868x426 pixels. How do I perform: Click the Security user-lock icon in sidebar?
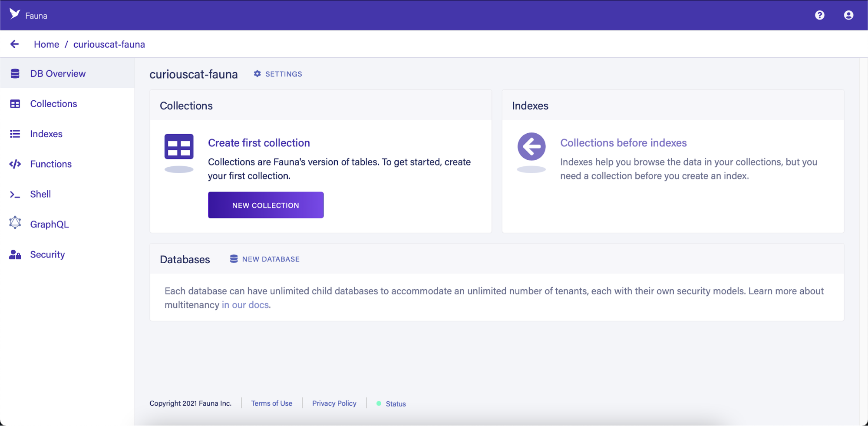(15, 254)
